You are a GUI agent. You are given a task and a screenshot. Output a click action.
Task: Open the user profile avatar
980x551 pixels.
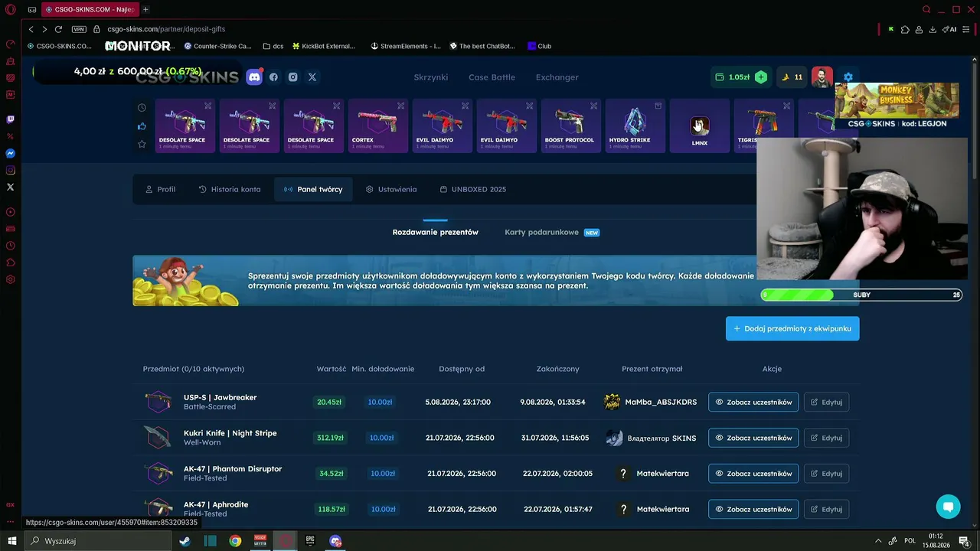tap(822, 77)
